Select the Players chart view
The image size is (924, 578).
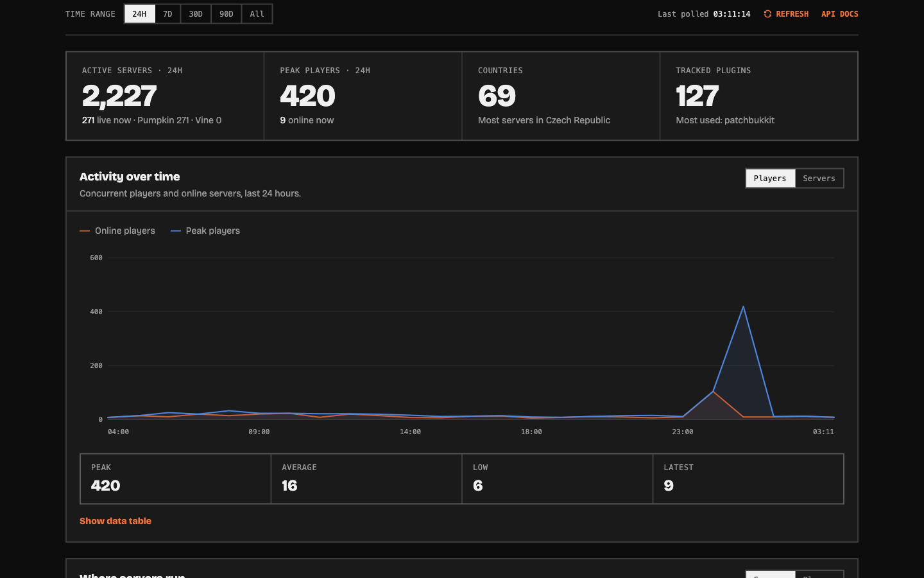coord(770,179)
